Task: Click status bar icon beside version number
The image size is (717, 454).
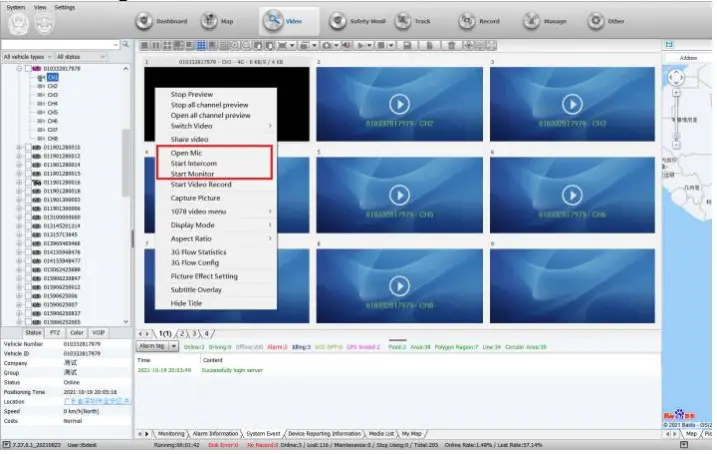Action: pyautogui.click(x=6, y=444)
